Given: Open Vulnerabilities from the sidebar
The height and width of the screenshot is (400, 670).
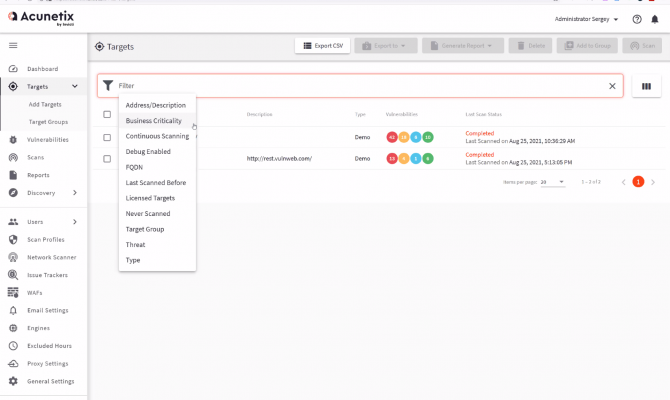Looking at the screenshot, I should pos(47,140).
